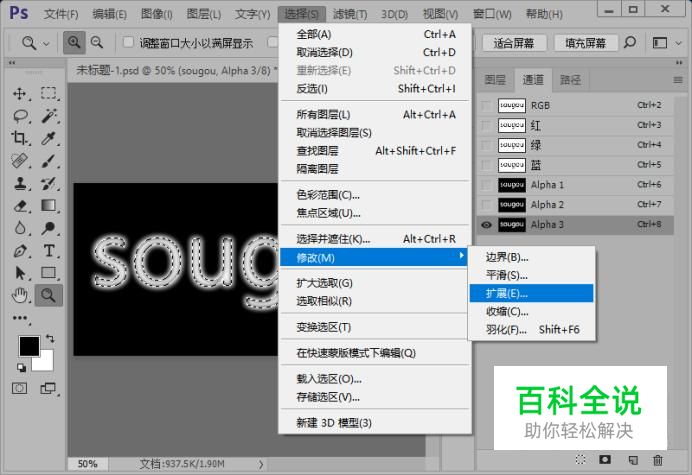Select the Magic Wand tool
Image resolution: width=692 pixels, height=475 pixels.
pyautogui.click(x=49, y=116)
